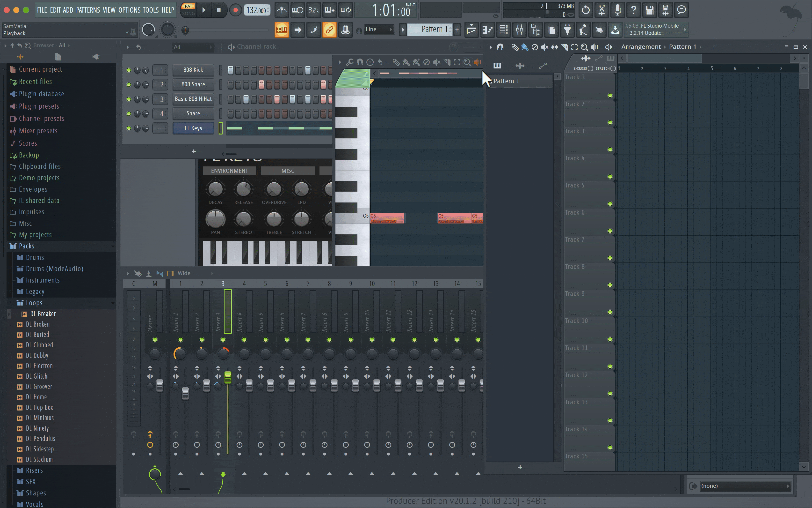This screenshot has width=812, height=508.
Task: Open the PATTERNS menu
Action: (88, 10)
